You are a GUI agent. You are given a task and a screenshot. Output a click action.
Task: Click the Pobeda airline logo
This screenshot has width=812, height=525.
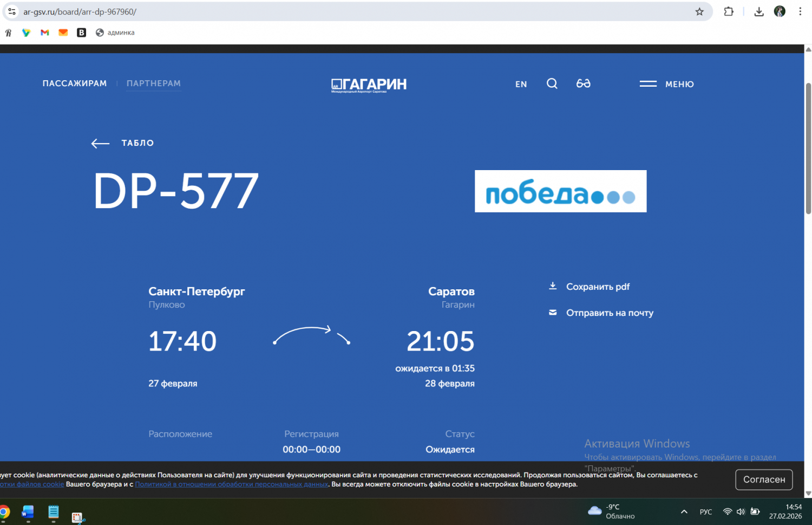click(x=560, y=191)
